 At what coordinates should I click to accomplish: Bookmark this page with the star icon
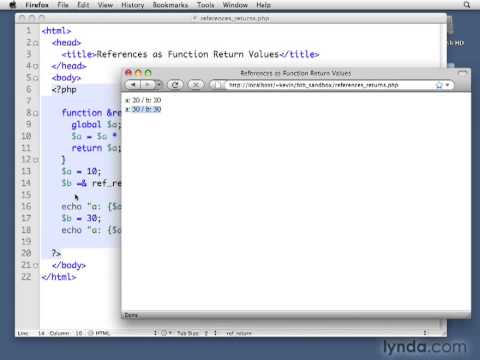coord(439,85)
